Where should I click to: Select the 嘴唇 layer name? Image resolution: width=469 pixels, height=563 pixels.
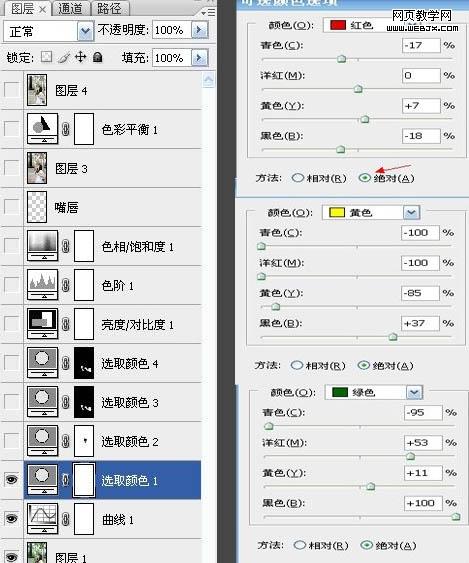(66, 207)
